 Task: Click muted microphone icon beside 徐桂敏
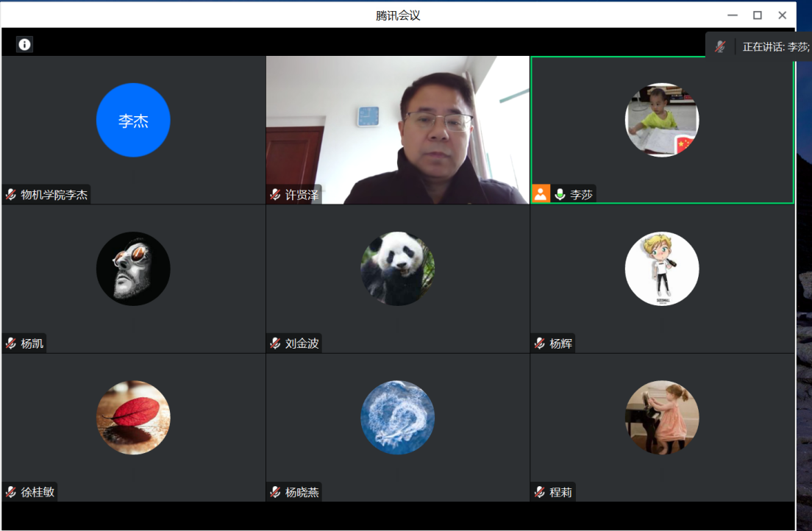[x=11, y=492]
